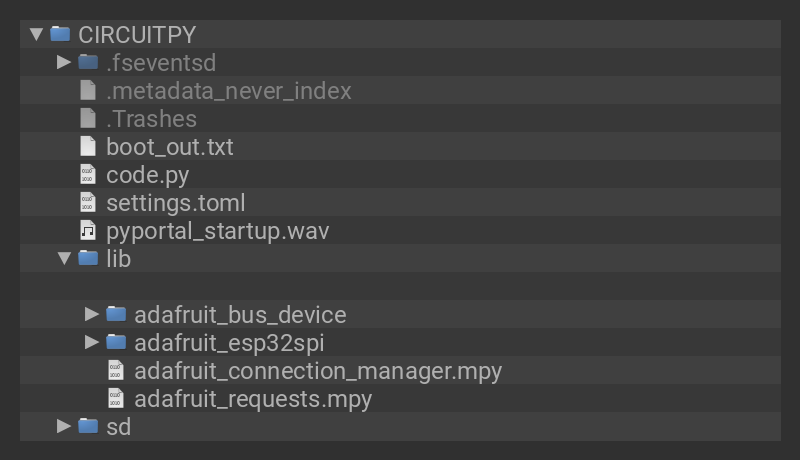
Task: Click the settings.toml file icon
Action: point(88,202)
